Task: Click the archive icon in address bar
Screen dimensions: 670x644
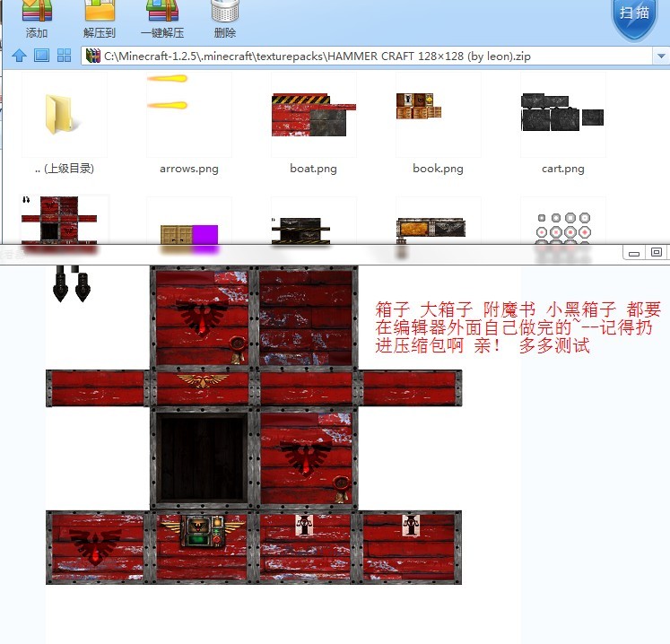Action: (92, 56)
